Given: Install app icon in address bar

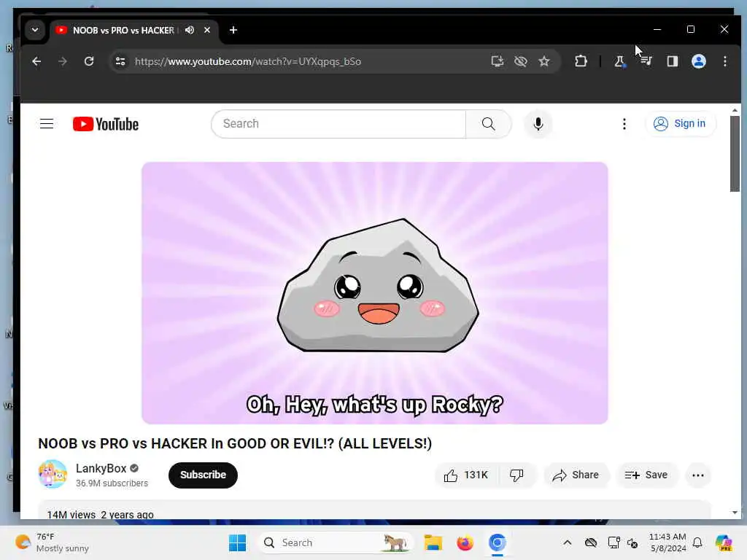Looking at the screenshot, I should click(x=498, y=61).
